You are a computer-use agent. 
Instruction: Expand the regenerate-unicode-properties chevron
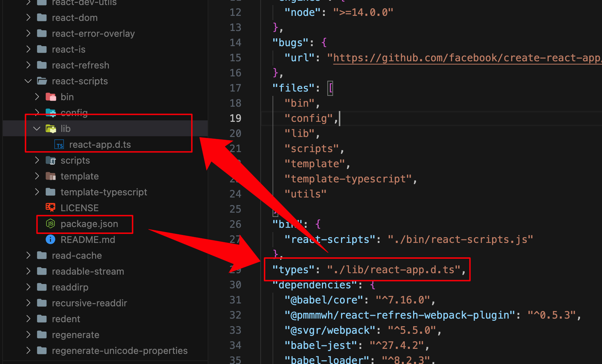pyautogui.click(x=28, y=351)
